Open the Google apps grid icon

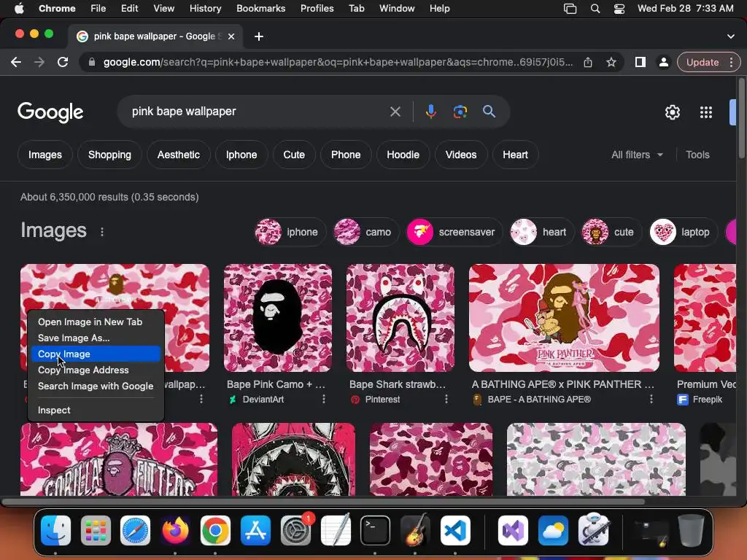pos(705,112)
